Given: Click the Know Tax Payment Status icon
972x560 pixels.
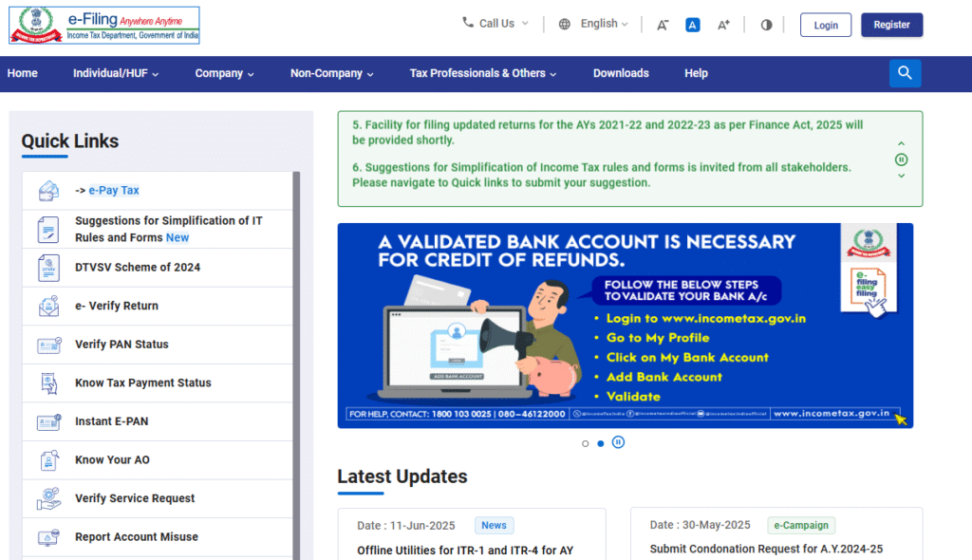Looking at the screenshot, I should point(48,383).
